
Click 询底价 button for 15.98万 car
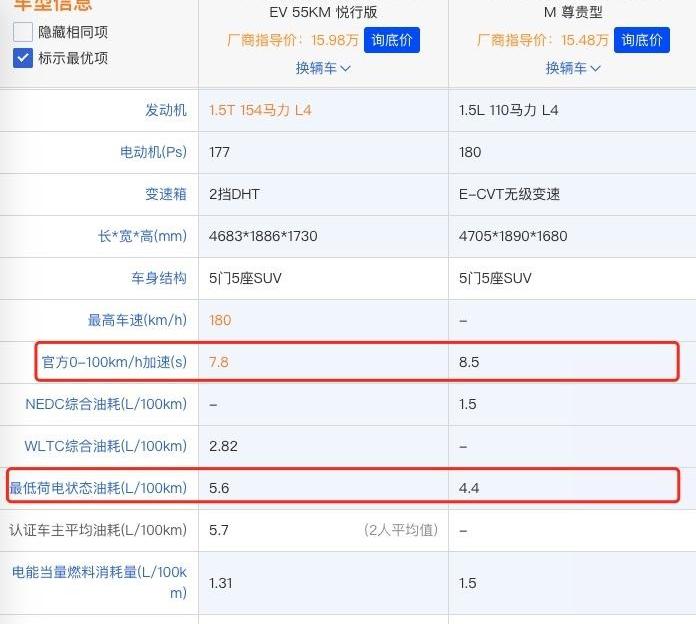click(x=392, y=40)
